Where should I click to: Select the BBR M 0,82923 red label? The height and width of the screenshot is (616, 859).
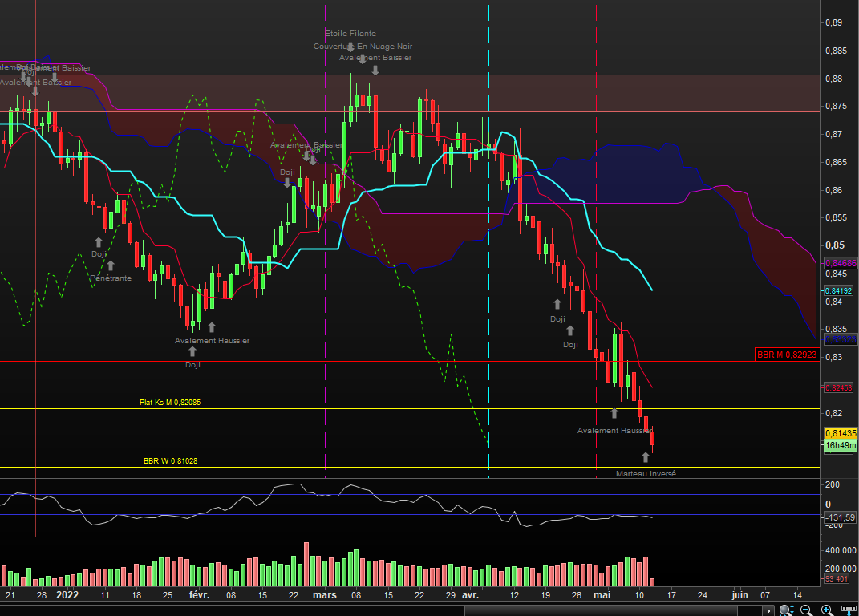[787, 354]
